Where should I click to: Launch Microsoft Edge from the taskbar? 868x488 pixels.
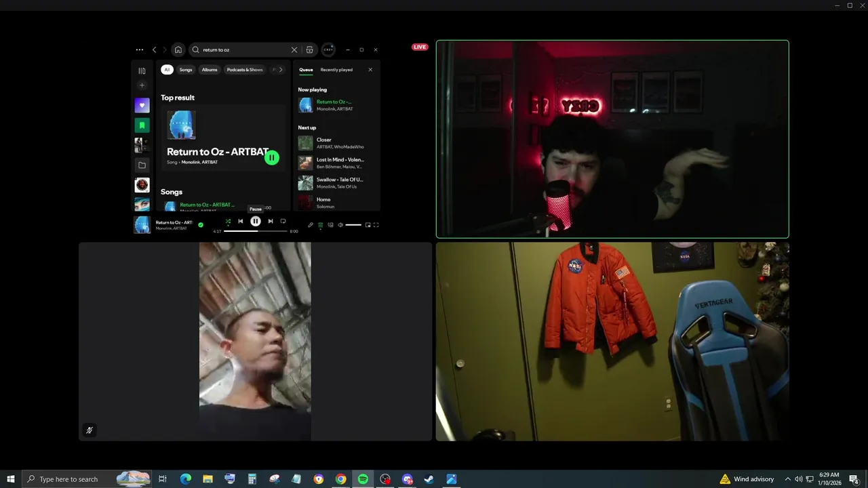185,479
